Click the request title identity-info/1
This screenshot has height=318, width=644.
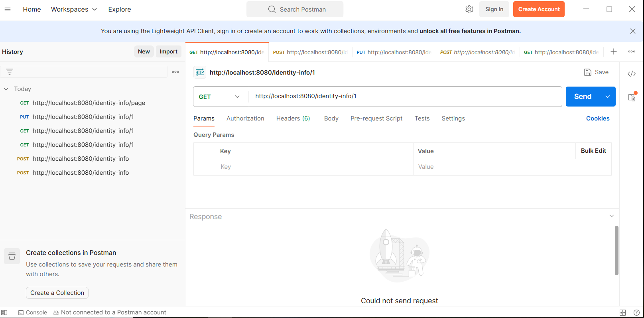point(262,72)
